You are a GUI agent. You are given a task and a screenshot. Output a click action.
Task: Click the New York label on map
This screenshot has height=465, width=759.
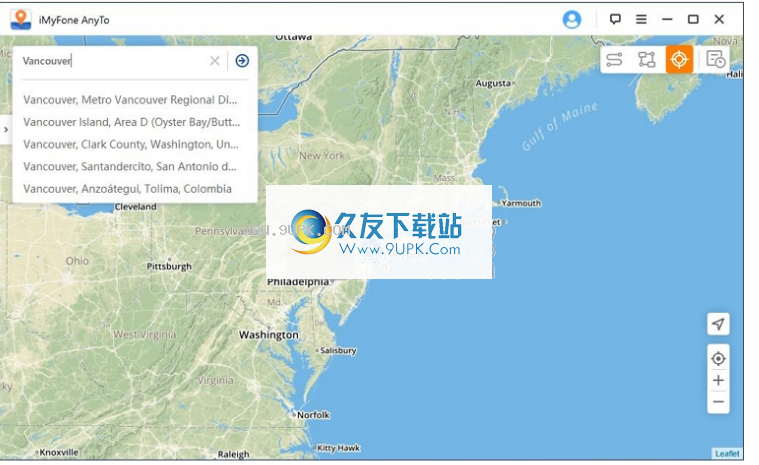click(322, 156)
